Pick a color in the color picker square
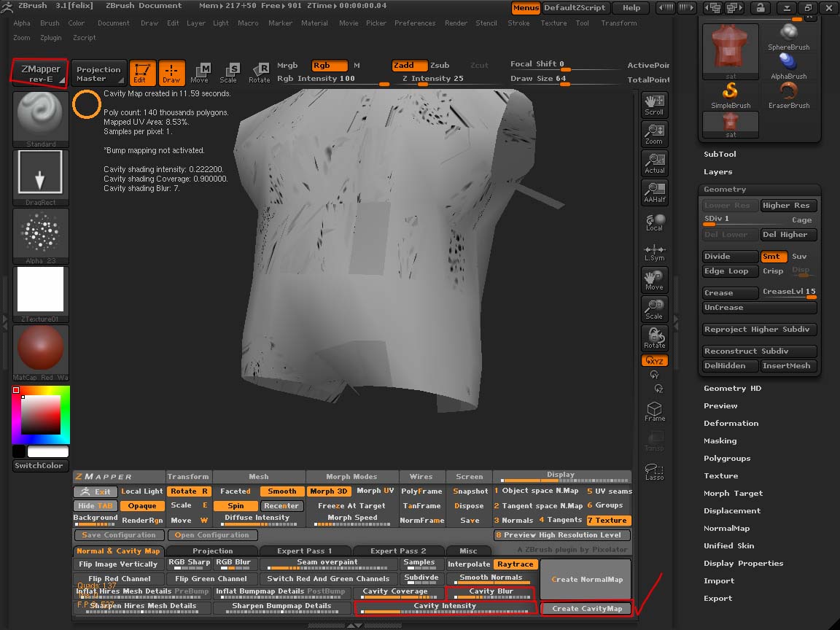 41,415
